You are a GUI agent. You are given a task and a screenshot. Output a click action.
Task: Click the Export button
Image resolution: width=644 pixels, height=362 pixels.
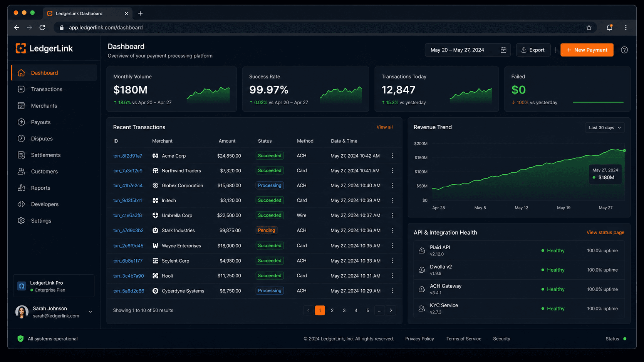click(x=533, y=50)
